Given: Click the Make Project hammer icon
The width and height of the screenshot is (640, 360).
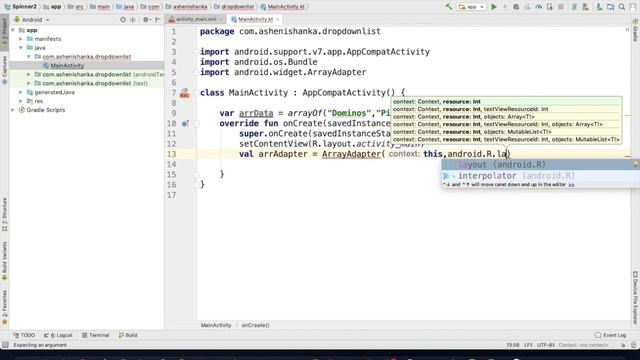Looking at the screenshot, I should (449, 7).
